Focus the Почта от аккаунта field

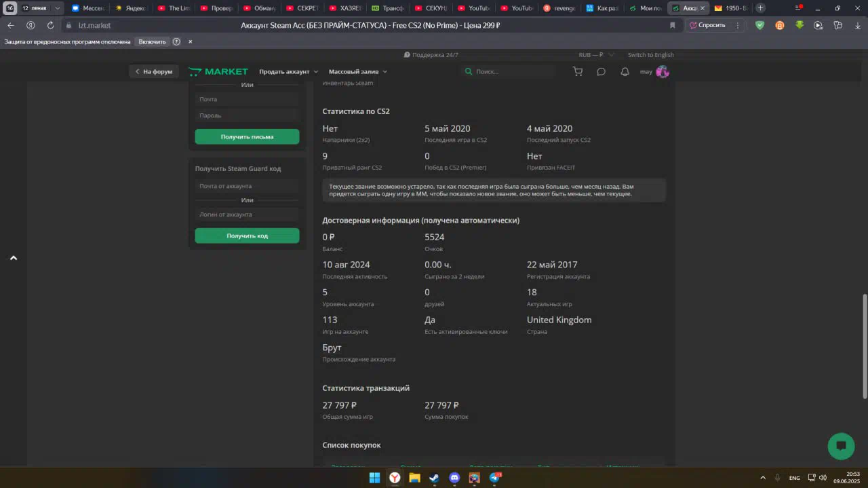[247, 186]
